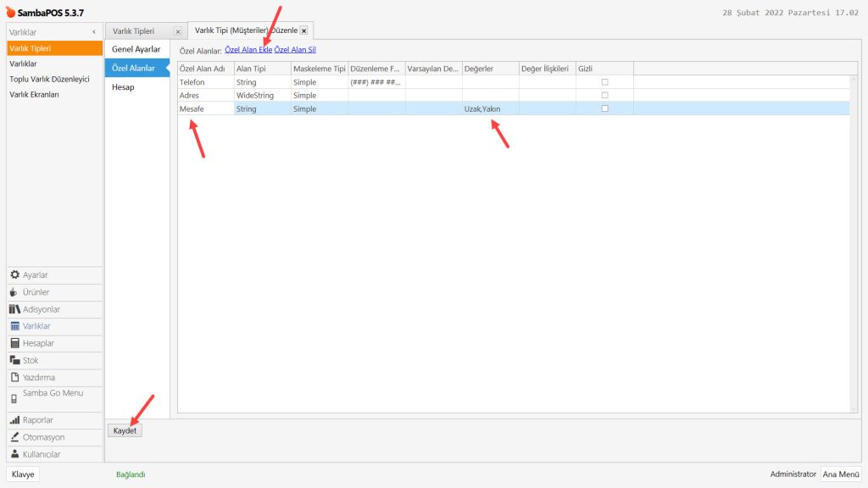This screenshot has width=868, height=488.
Task: Select the Mesafe field name cell
Action: click(x=204, y=109)
